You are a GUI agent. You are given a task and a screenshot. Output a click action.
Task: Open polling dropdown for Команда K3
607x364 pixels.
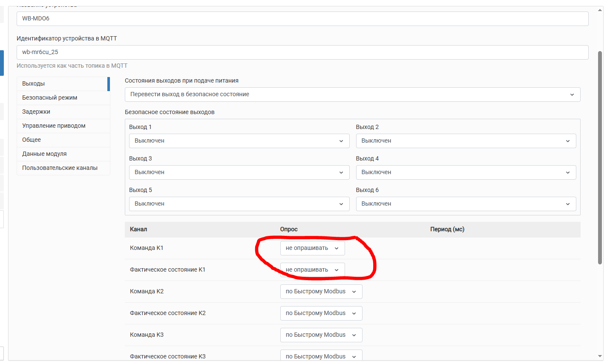[x=321, y=335]
